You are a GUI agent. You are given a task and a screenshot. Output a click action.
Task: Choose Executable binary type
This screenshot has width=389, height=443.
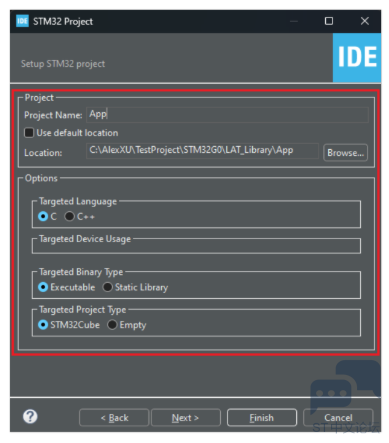point(43,287)
